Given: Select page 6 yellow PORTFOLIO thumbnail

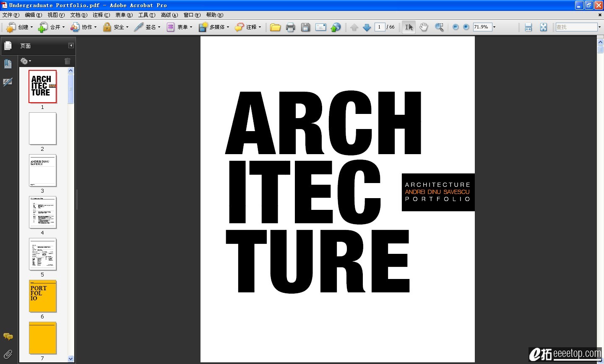Looking at the screenshot, I should point(43,296).
